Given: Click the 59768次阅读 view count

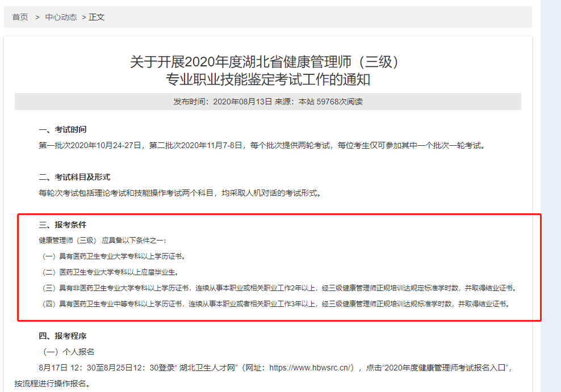Looking at the screenshot, I should 340,102.
